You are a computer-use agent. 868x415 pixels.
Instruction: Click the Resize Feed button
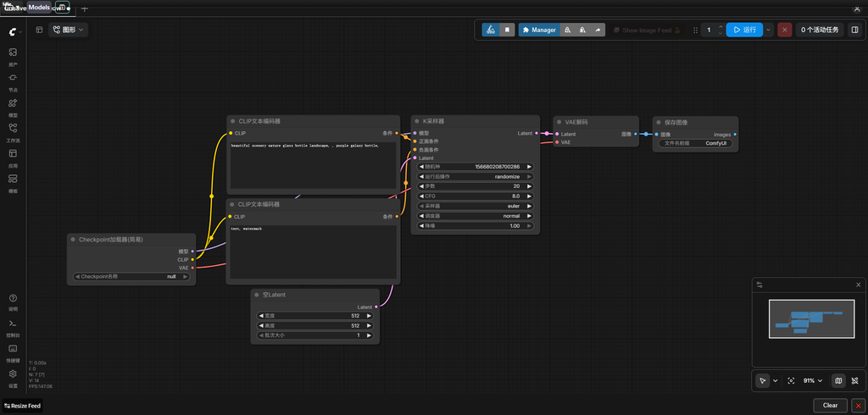[x=22, y=406]
